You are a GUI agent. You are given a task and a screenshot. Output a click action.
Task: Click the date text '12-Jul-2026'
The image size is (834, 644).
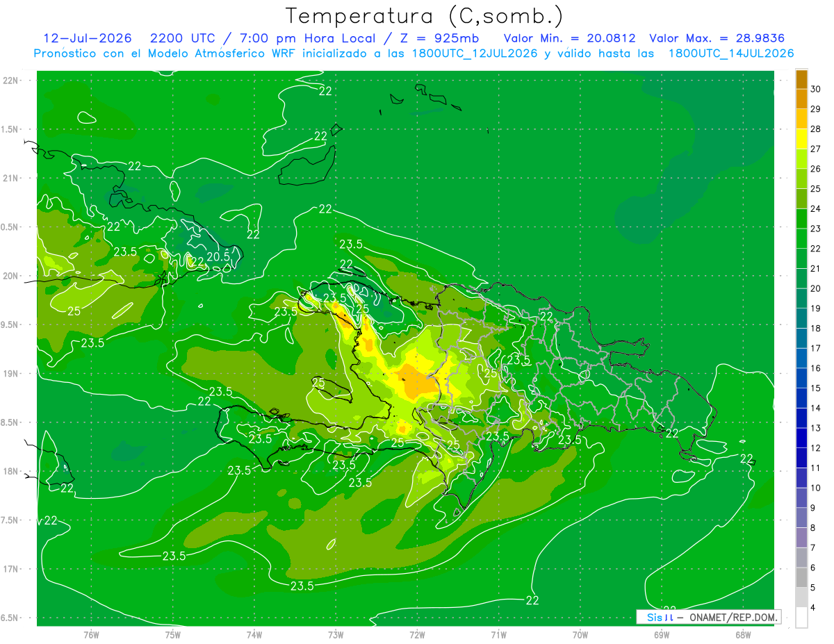pos(87,38)
